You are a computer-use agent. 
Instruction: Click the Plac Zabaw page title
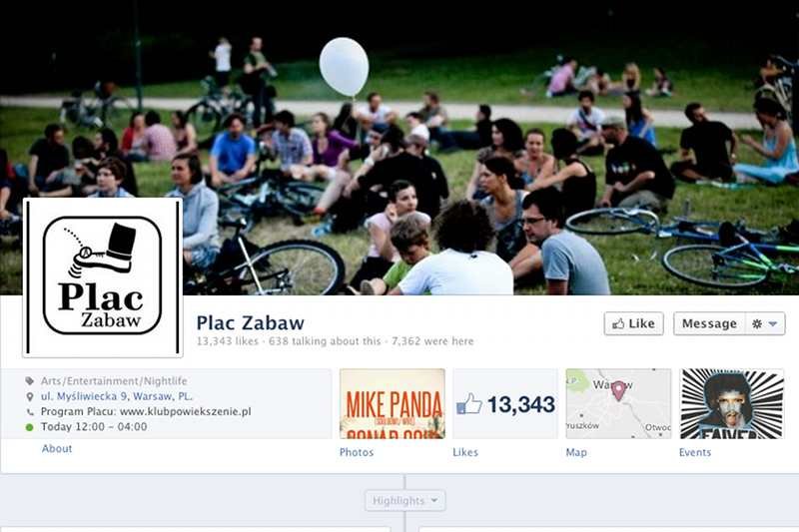251,322
